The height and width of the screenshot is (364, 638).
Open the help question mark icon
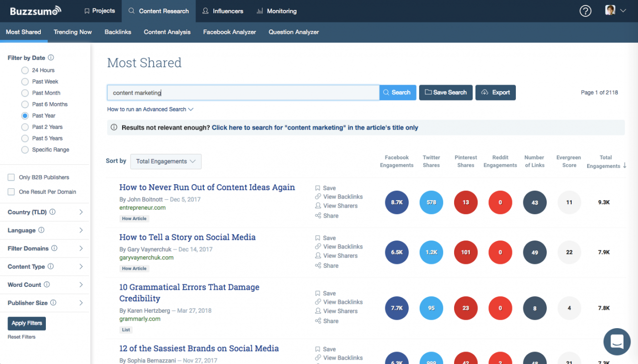pos(586,11)
